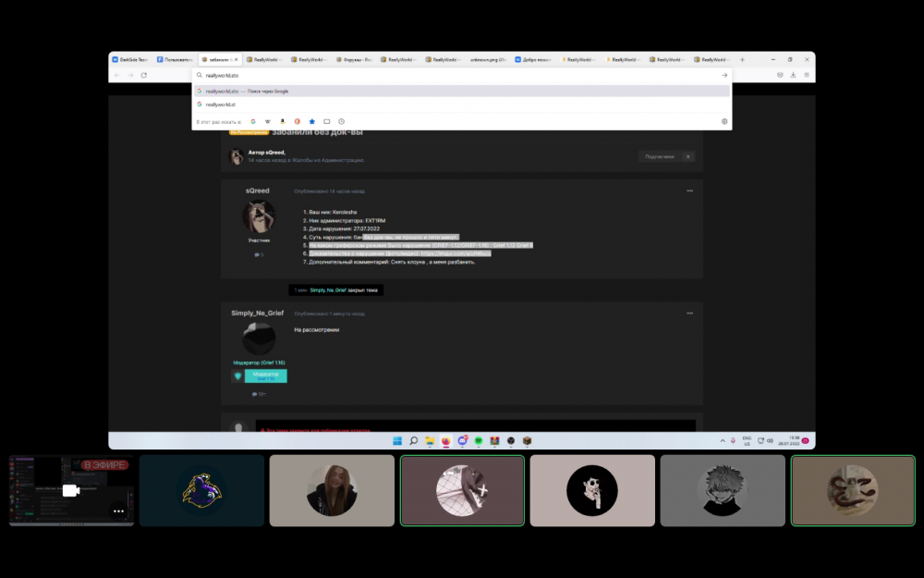
Task: Expand hidden system tray icons chevron
Action: point(723,440)
